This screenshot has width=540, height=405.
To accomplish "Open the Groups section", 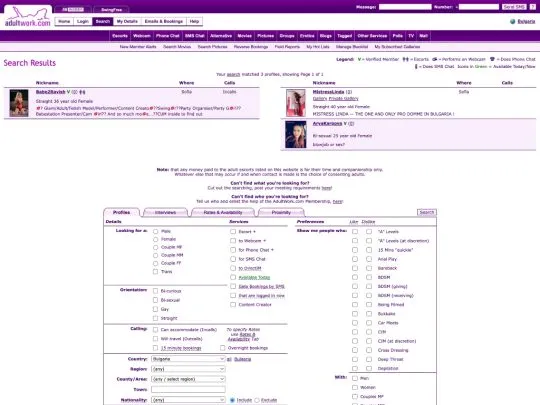I will (287, 36).
